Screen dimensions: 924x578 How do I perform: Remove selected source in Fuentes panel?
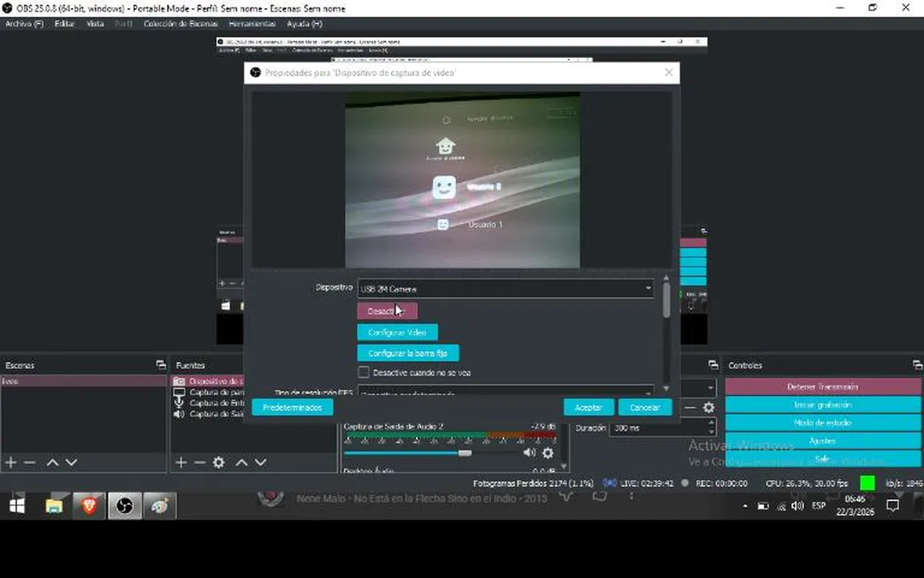click(x=200, y=463)
